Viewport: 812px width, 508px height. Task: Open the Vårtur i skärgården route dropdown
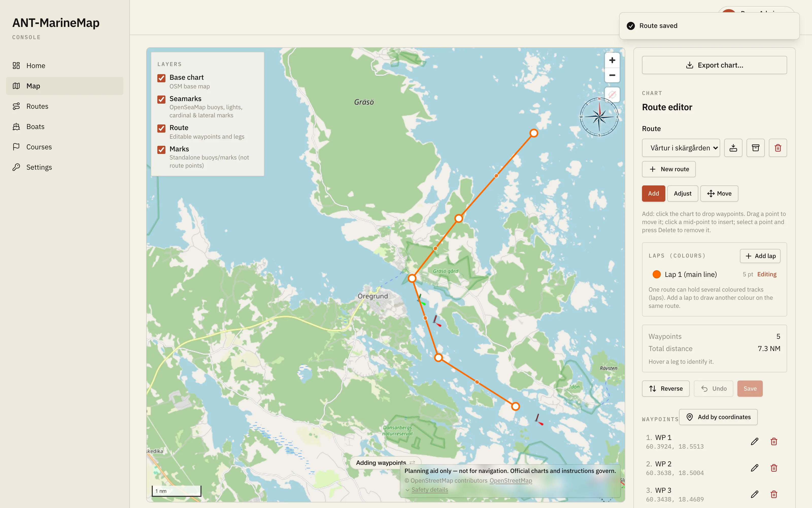(x=681, y=148)
